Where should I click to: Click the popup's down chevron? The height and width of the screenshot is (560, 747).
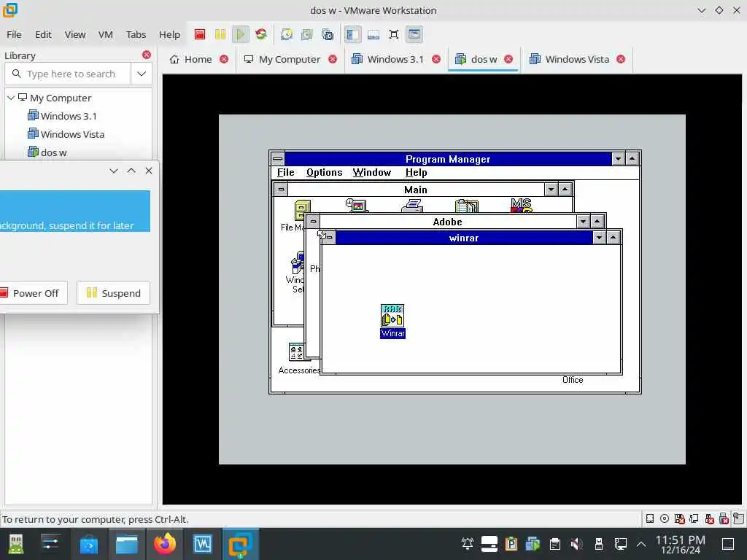click(113, 171)
